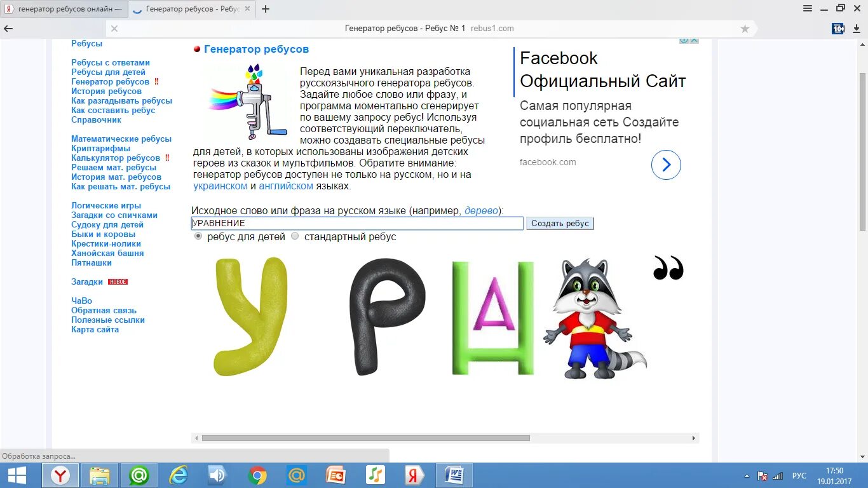Open Mail.Ru Agent green icon in taskbar

(139, 475)
